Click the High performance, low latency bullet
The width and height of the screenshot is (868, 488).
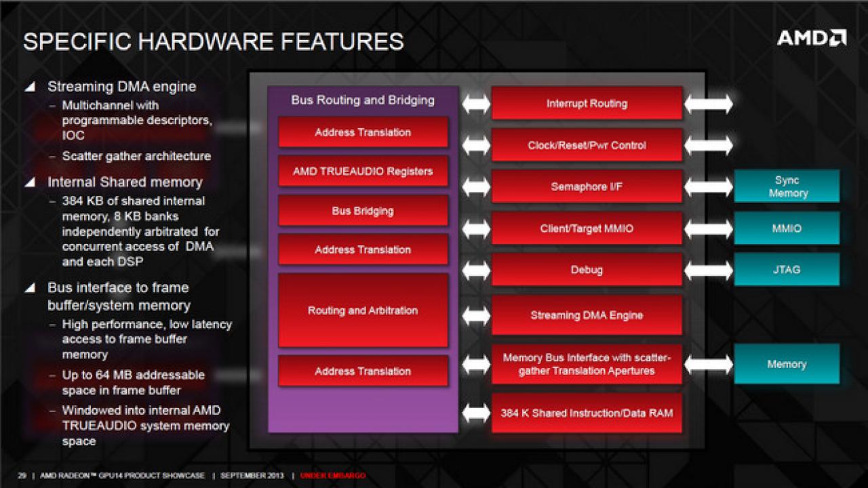coord(146,340)
